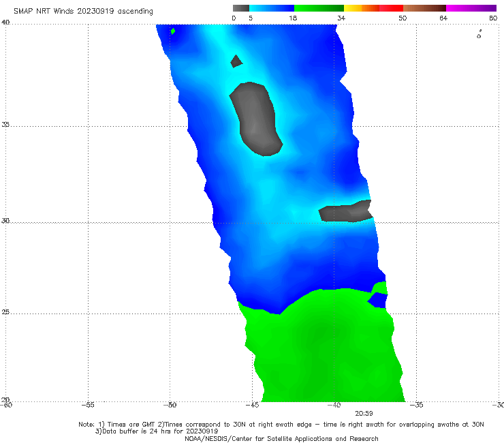Click the tiny green spot near the swath's top-left
The image size is (504, 443).
coord(173,31)
